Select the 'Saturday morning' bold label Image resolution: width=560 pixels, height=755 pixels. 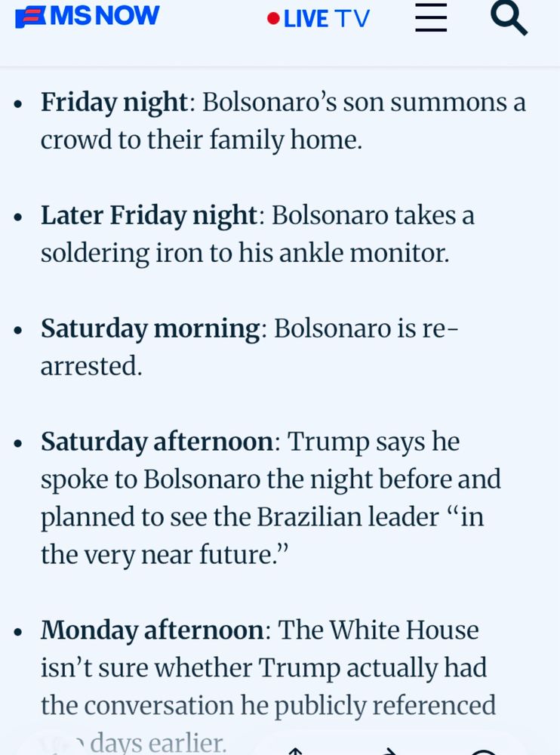[150, 328]
